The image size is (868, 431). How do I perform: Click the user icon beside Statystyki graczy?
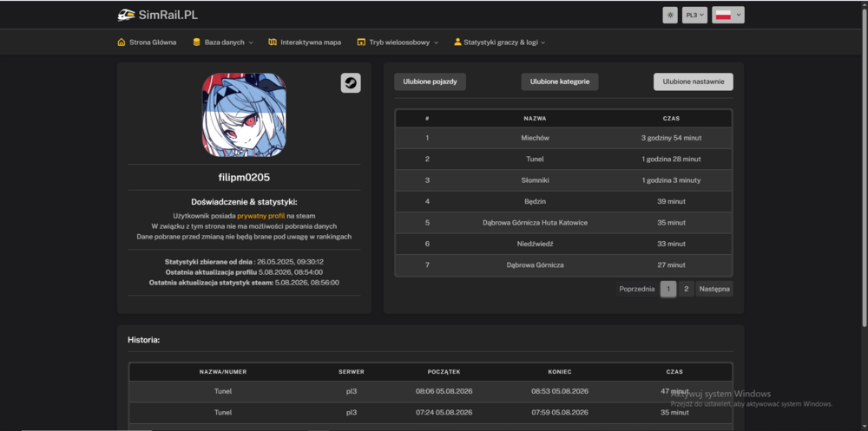(x=457, y=42)
